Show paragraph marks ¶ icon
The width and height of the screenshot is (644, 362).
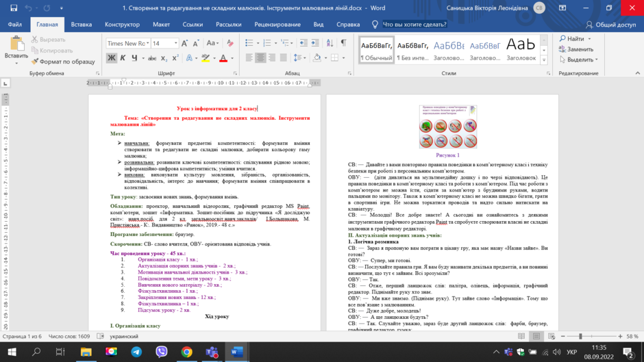(x=344, y=43)
